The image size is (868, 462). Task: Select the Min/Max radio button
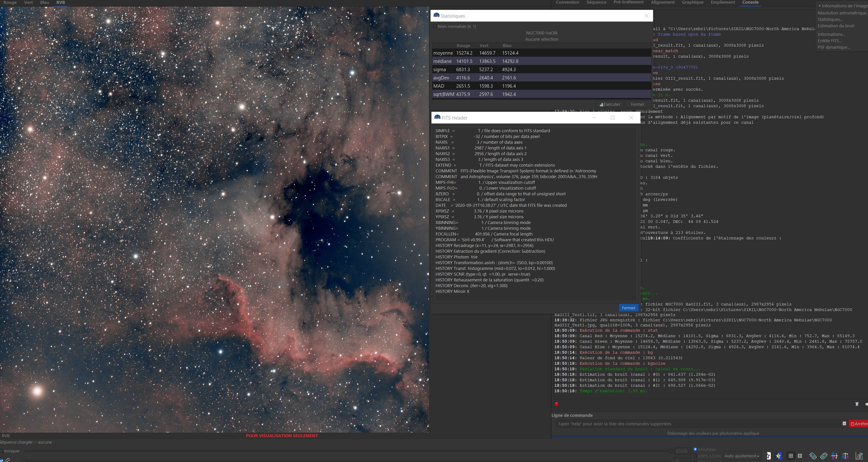point(695,449)
